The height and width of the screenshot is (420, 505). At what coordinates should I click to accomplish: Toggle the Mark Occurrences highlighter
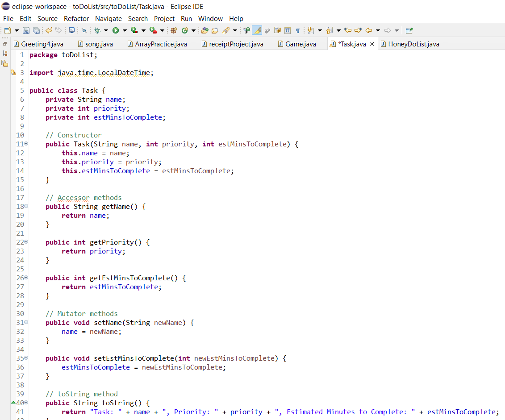(x=257, y=30)
